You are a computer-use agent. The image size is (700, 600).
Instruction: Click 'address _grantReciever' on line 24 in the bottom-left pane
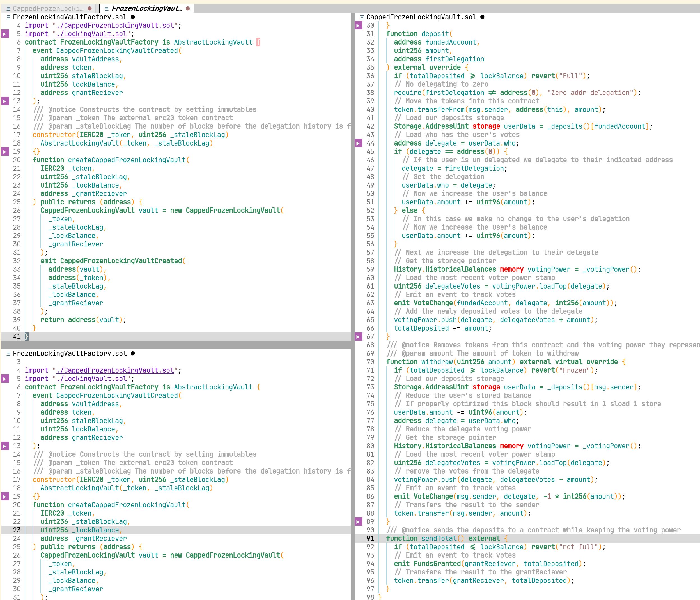[x=83, y=539]
